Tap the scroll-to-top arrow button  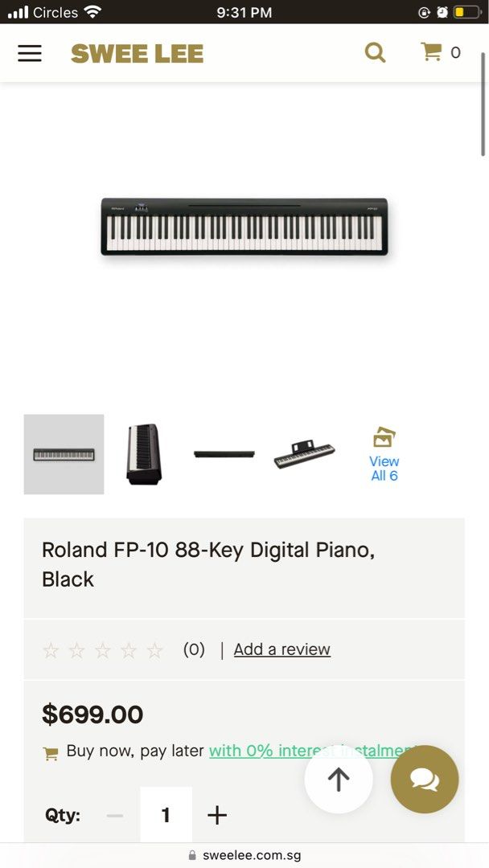tap(338, 779)
